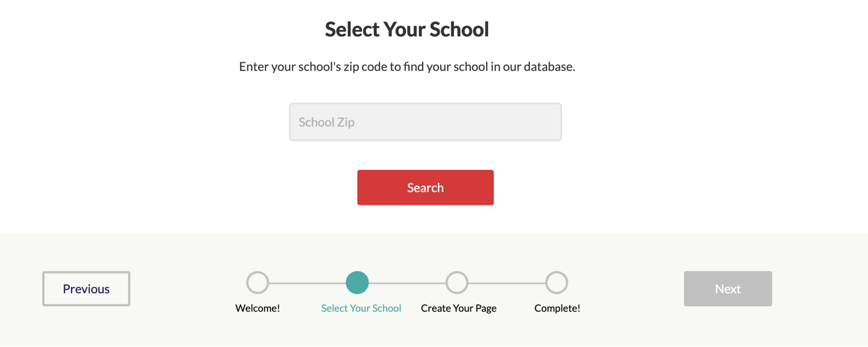This screenshot has height=347, width=868.
Task: Click the grayed-out Next button
Action: coord(728,289)
